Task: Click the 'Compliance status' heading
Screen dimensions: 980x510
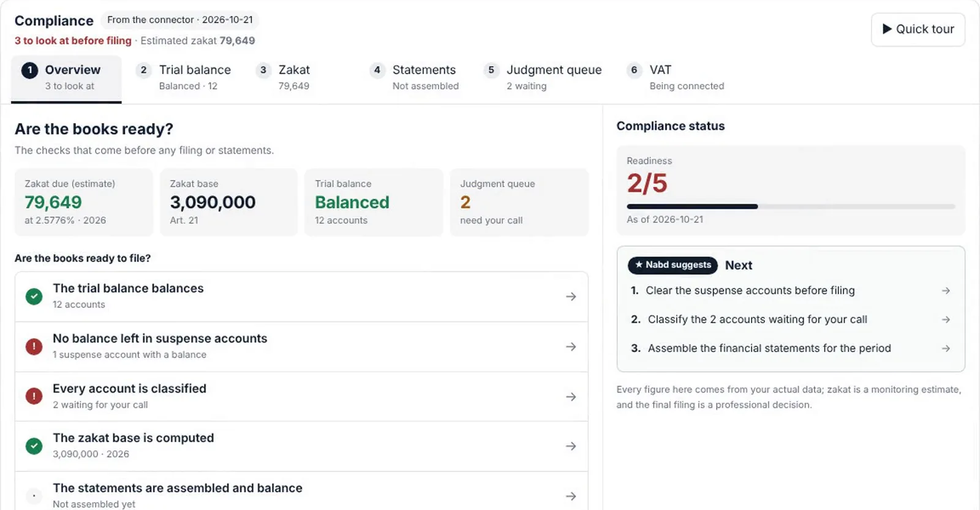Action: pos(671,126)
